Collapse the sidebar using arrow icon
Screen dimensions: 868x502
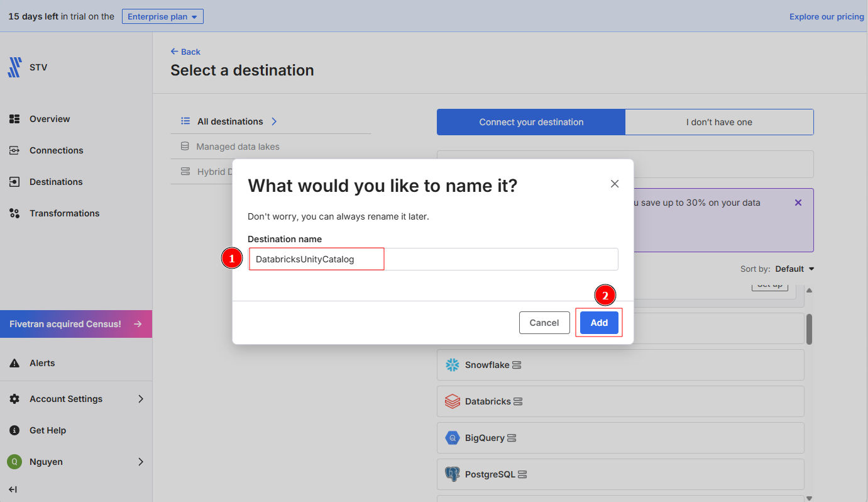coord(13,489)
